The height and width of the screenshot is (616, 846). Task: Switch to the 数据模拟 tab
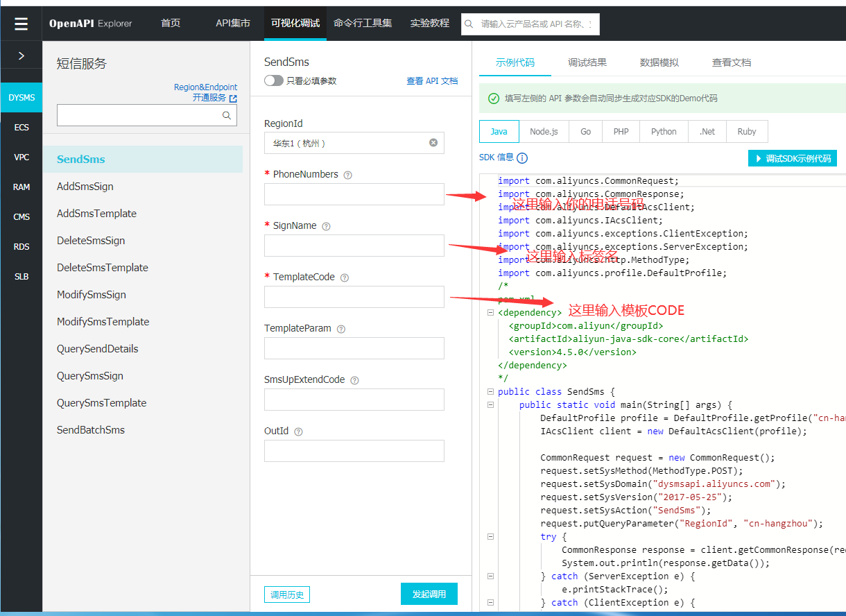tap(659, 62)
